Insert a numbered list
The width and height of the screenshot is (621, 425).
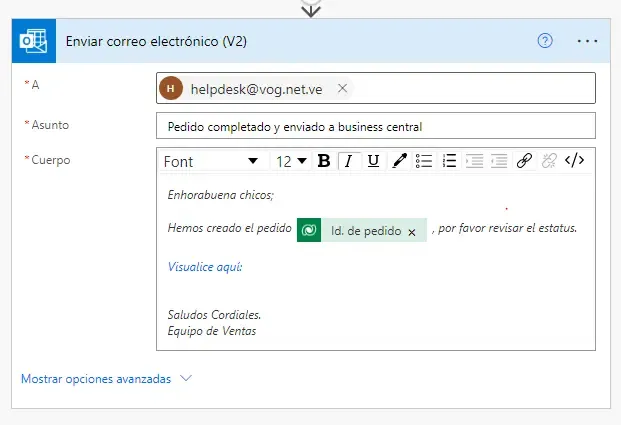pos(449,161)
